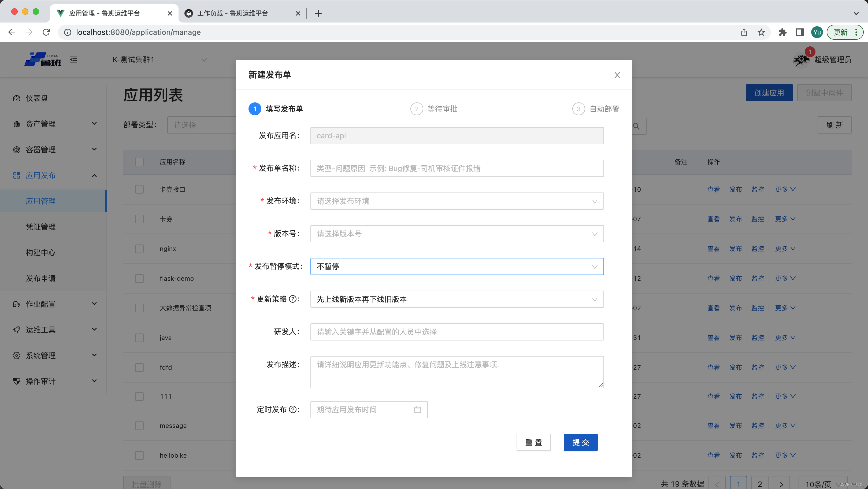Click the 提交 submit button
The width and height of the screenshot is (868, 489).
point(580,442)
